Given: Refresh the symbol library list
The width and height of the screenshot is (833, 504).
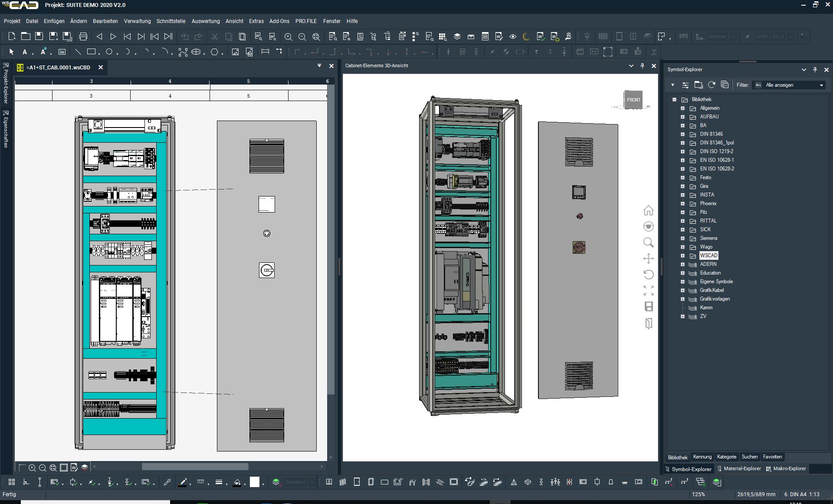Looking at the screenshot, I should click(x=712, y=85).
